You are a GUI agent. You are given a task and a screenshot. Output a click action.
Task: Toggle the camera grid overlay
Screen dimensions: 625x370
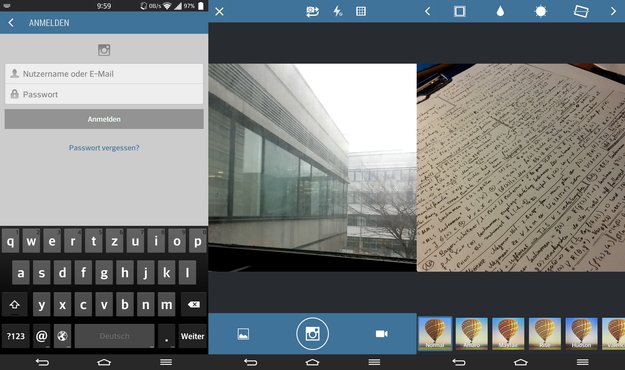(361, 11)
